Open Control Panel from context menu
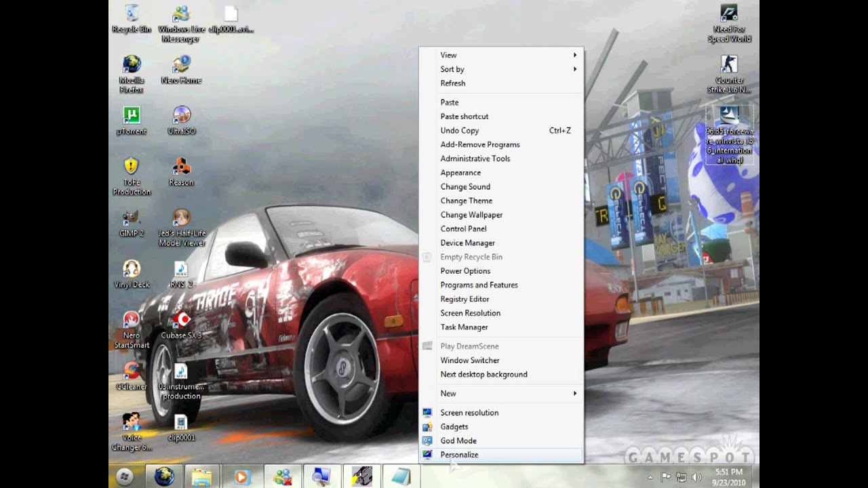The width and height of the screenshot is (868, 488). (x=501, y=228)
